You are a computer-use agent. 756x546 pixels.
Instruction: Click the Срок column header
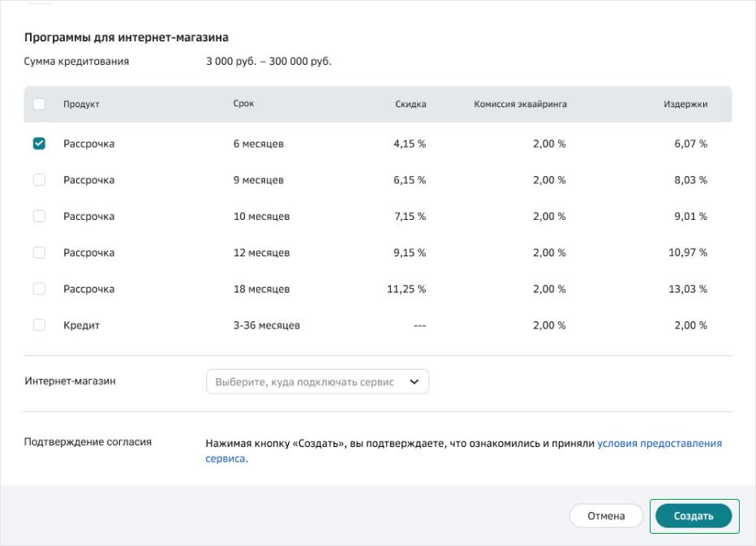[243, 104]
